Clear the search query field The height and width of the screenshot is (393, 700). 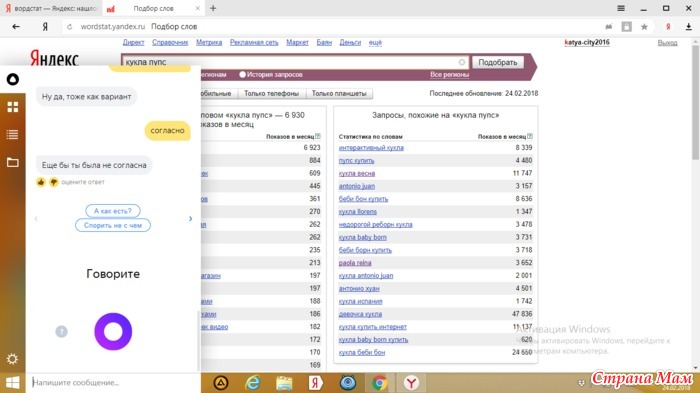tap(462, 62)
